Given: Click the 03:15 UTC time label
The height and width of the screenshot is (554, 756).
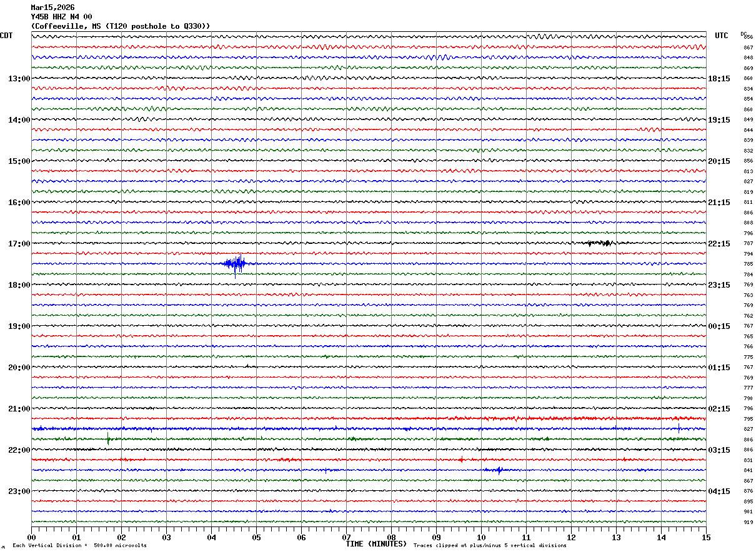Looking at the screenshot, I should (719, 450).
